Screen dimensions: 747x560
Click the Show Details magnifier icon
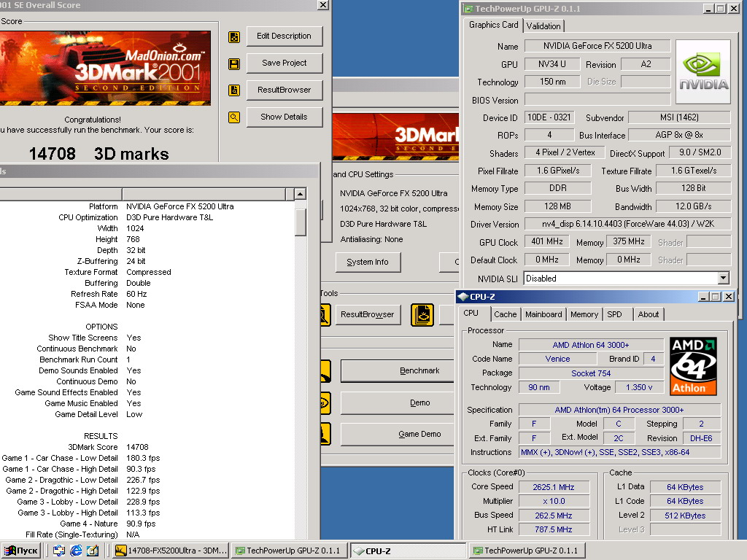234,117
